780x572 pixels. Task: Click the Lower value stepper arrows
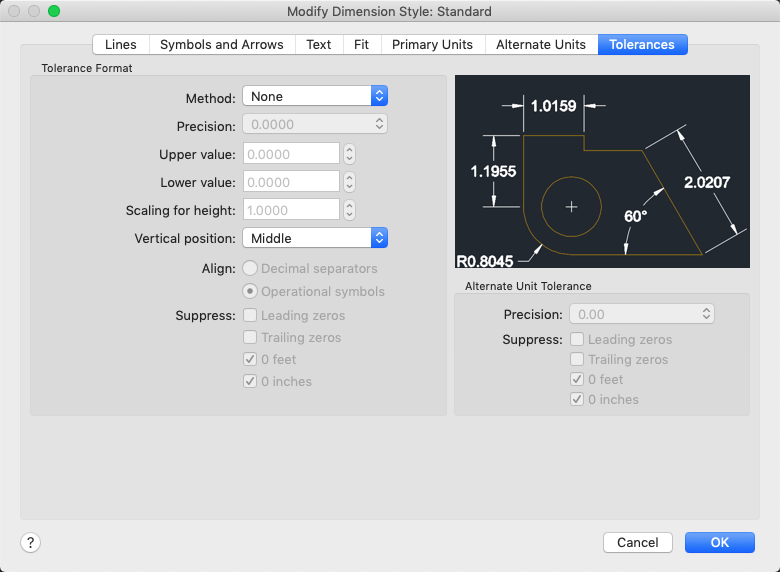350,182
